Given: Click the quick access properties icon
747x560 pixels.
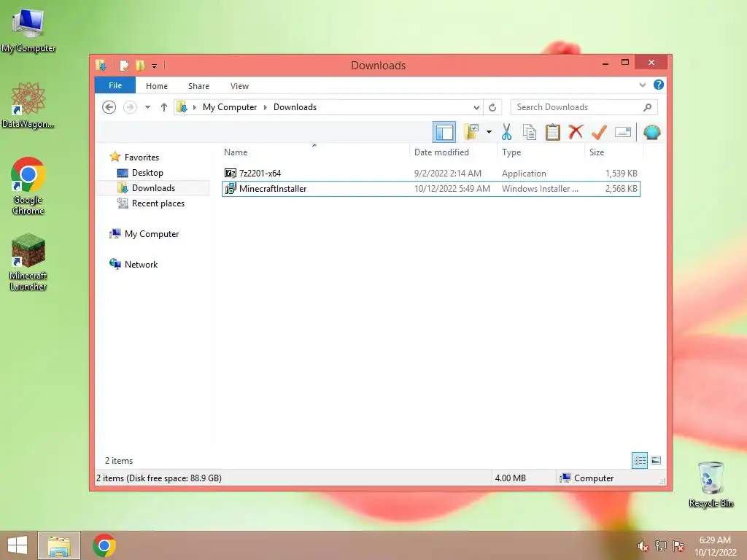Looking at the screenshot, I should (x=124, y=65).
